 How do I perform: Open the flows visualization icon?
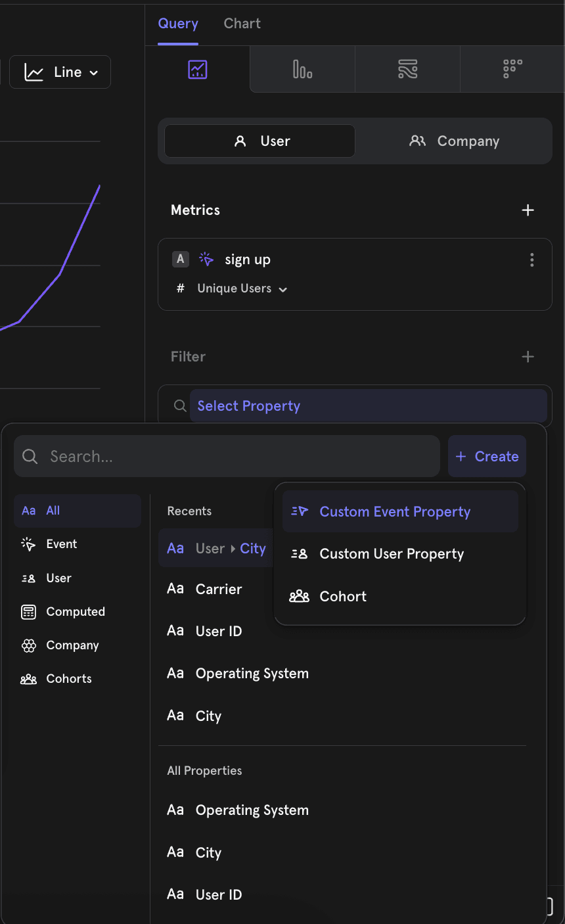point(407,68)
